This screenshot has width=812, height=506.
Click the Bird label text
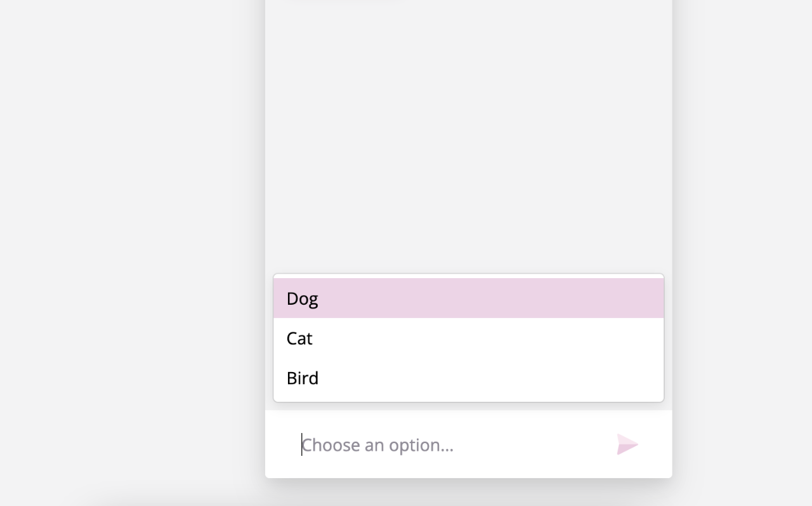pyautogui.click(x=303, y=378)
